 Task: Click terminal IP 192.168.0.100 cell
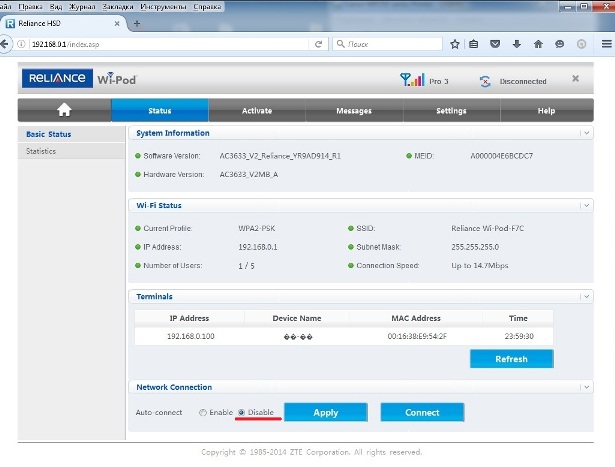pos(191,336)
